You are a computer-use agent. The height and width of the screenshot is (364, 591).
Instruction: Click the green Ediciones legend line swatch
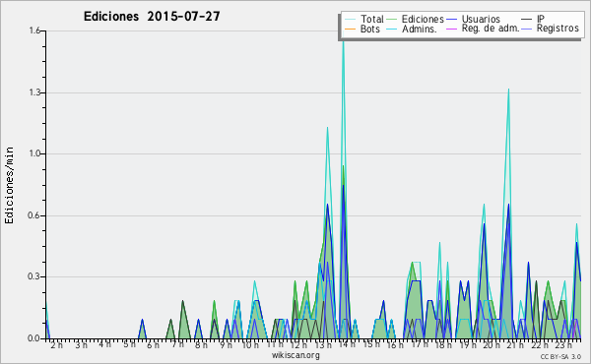pyautogui.click(x=392, y=20)
